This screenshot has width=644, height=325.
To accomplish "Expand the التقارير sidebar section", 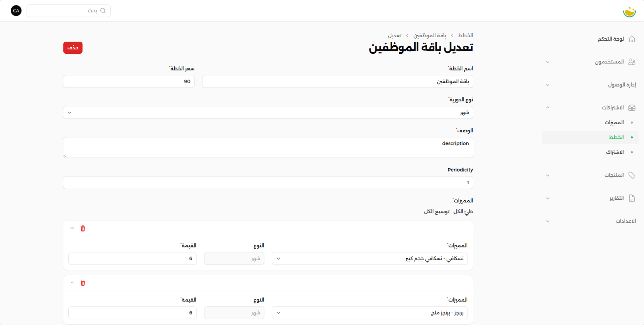I will [548, 198].
